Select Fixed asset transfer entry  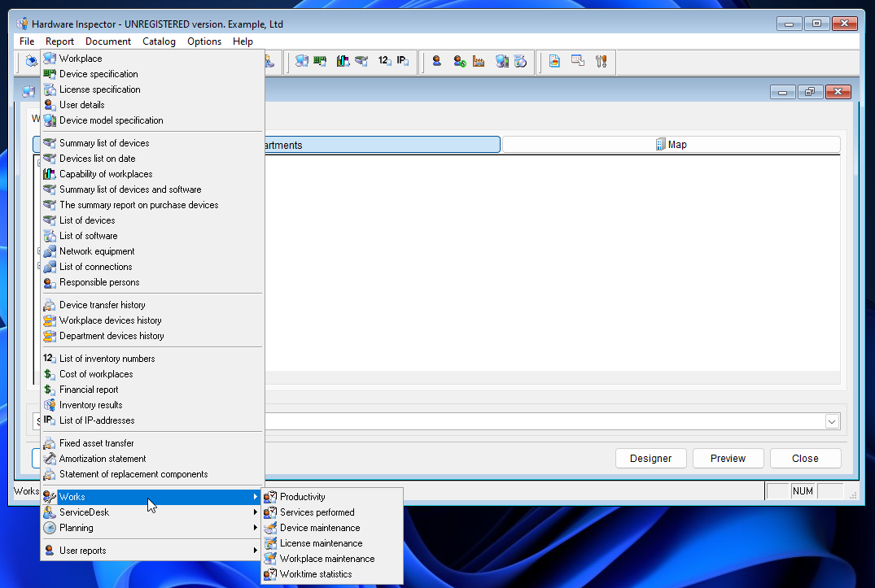pyautogui.click(x=152, y=443)
